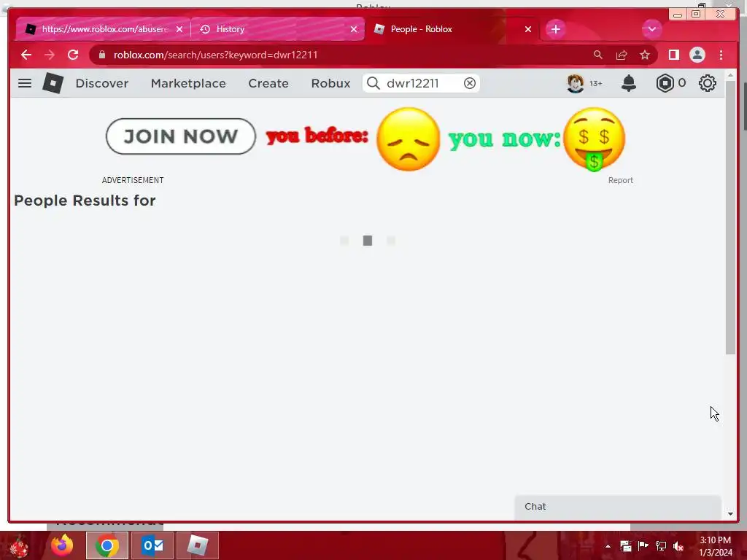Expand the tab search dropdown
This screenshot has height=560, width=747.
(x=651, y=29)
